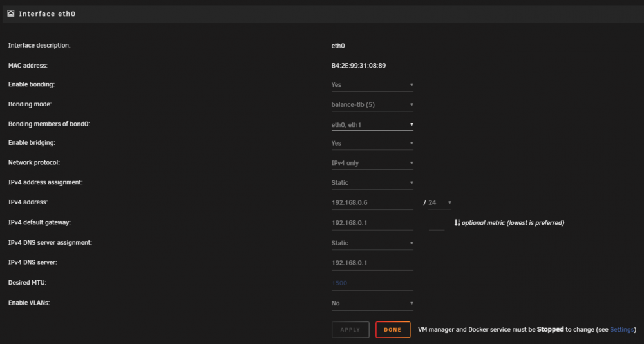The width and height of the screenshot is (644, 344).
Task: Click 'optional metric (lowest is preferred)' text
Action: tap(513, 223)
